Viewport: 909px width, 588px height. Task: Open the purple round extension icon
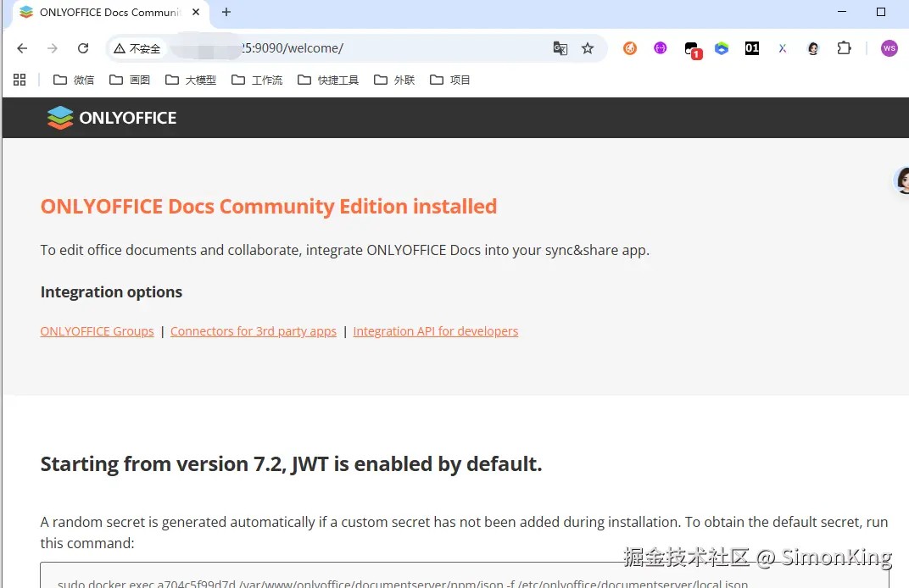pyautogui.click(x=661, y=48)
